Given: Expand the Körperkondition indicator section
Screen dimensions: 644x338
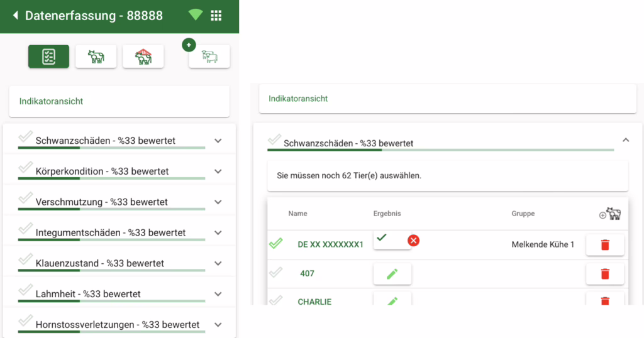Looking at the screenshot, I should coord(218,172).
